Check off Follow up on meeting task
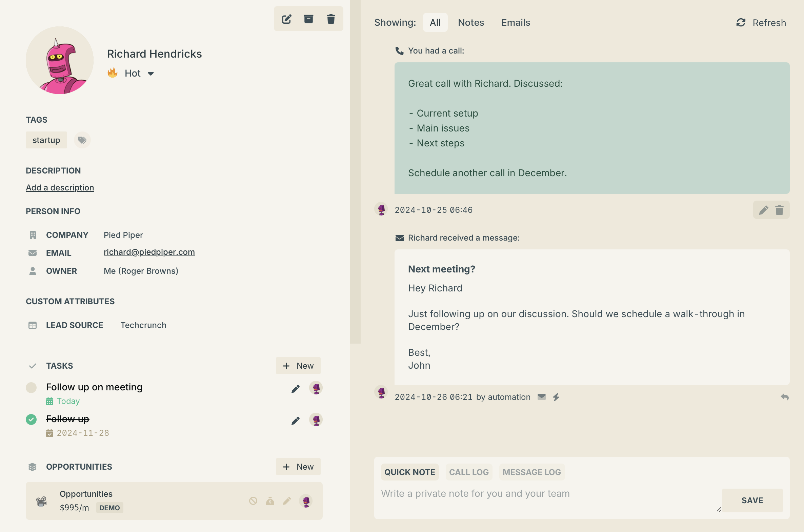 pyautogui.click(x=31, y=387)
